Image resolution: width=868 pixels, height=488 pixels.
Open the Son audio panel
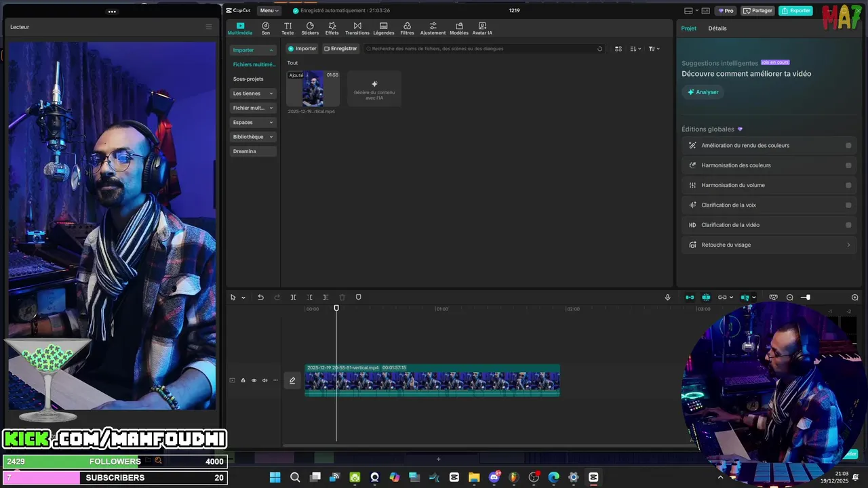[266, 28]
